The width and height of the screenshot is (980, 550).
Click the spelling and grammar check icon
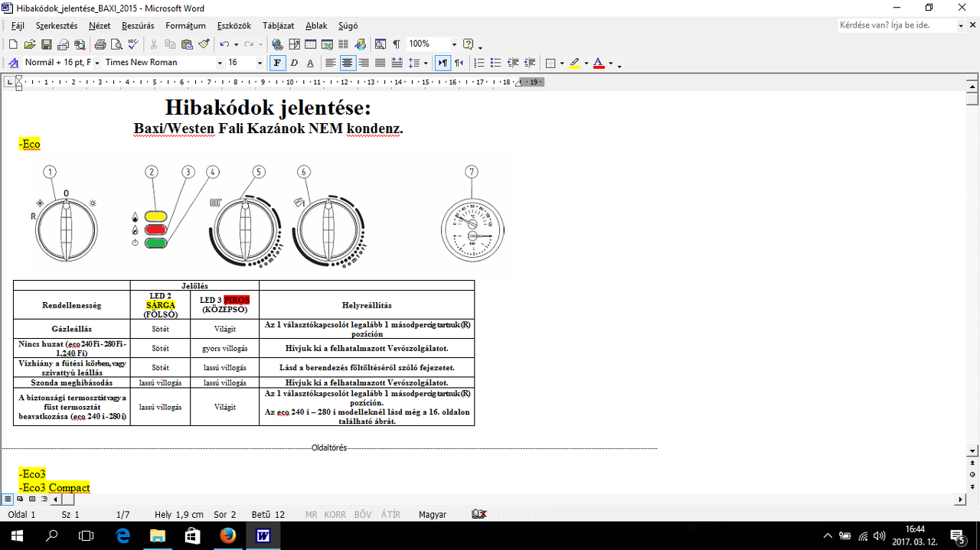[x=133, y=44]
